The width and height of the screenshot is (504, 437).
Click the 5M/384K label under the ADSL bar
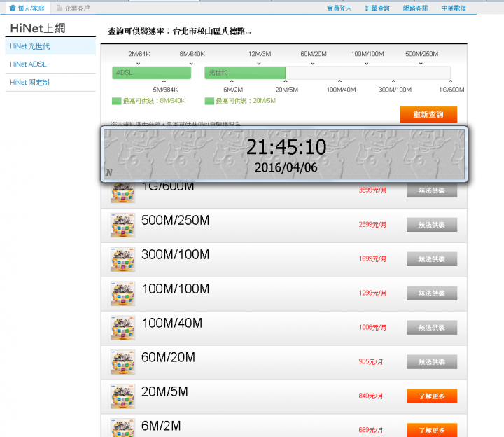point(165,90)
